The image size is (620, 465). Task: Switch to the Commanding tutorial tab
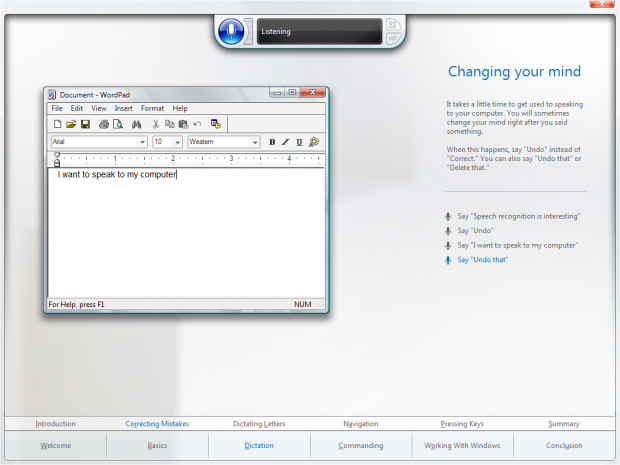pyautogui.click(x=360, y=446)
